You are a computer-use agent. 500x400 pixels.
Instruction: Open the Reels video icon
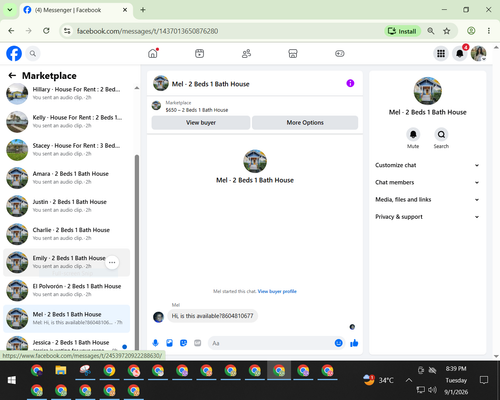click(199, 53)
